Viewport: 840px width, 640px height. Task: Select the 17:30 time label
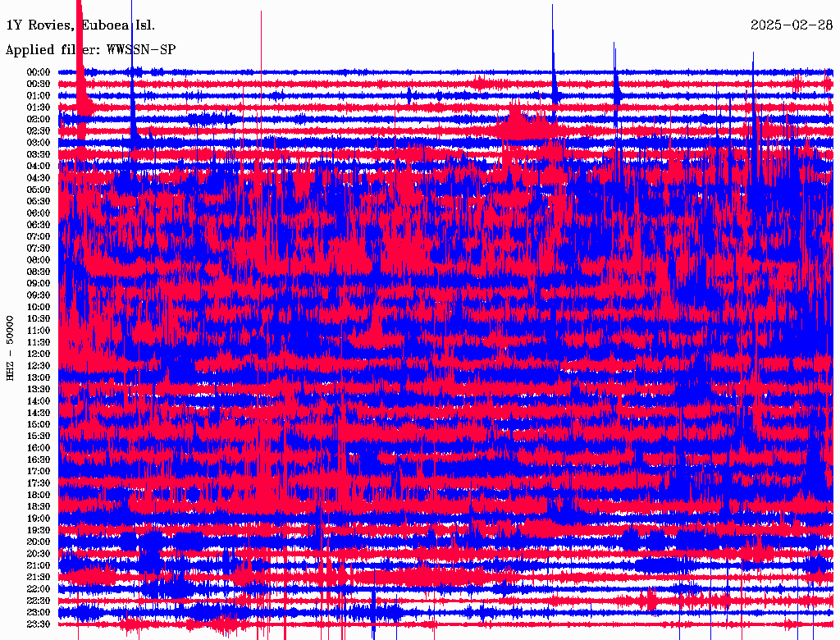(x=39, y=483)
